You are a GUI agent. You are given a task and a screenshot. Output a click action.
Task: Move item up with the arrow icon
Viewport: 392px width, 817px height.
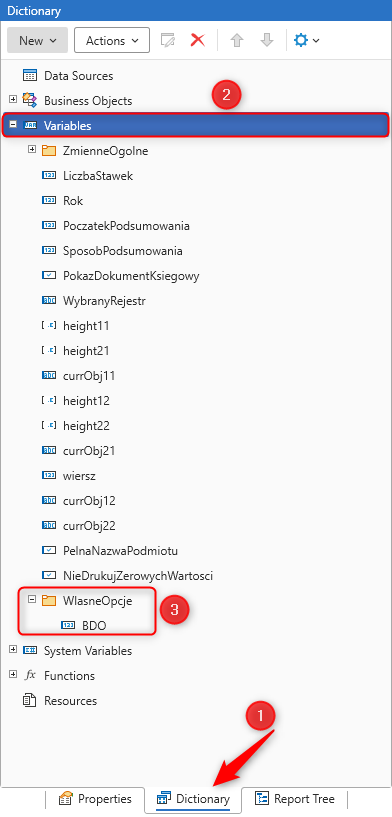point(237,40)
